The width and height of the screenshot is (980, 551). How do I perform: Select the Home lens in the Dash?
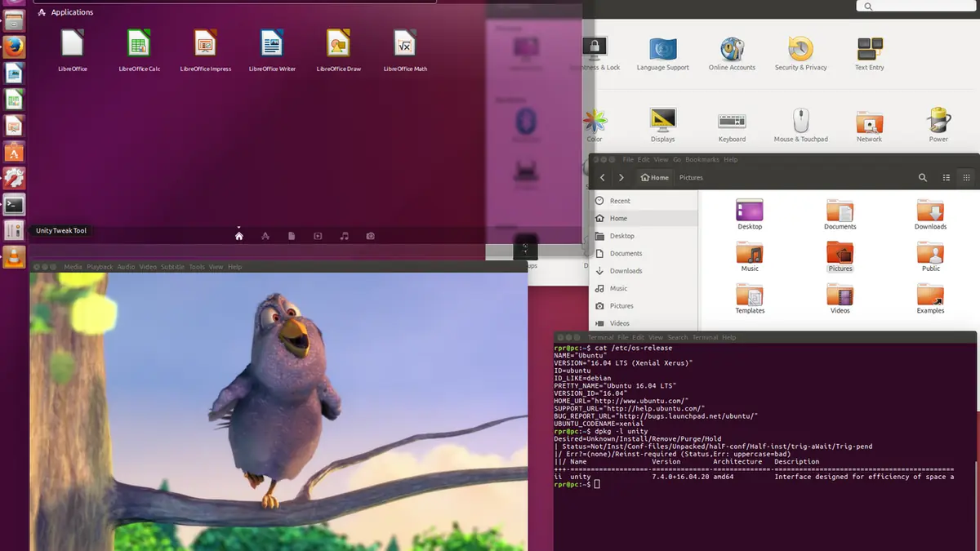point(239,236)
